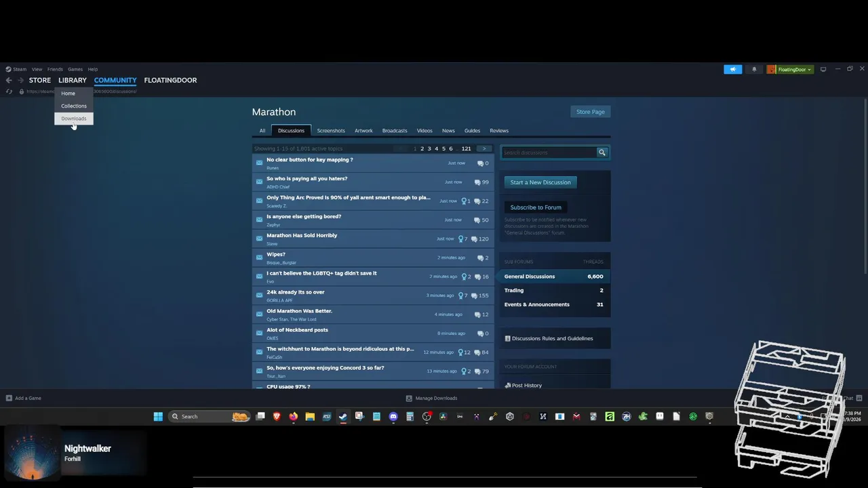Open the Games menu
Screen dimensions: 868x488
point(75,69)
